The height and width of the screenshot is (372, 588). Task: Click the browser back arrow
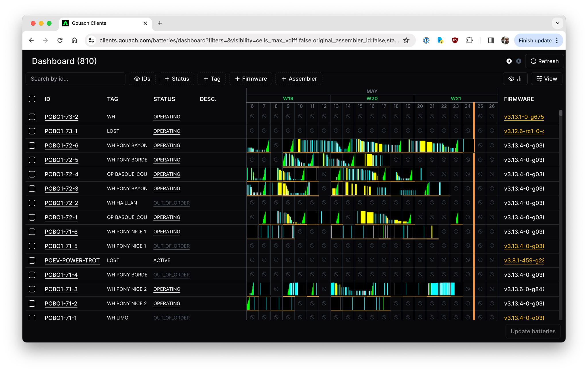tap(31, 40)
